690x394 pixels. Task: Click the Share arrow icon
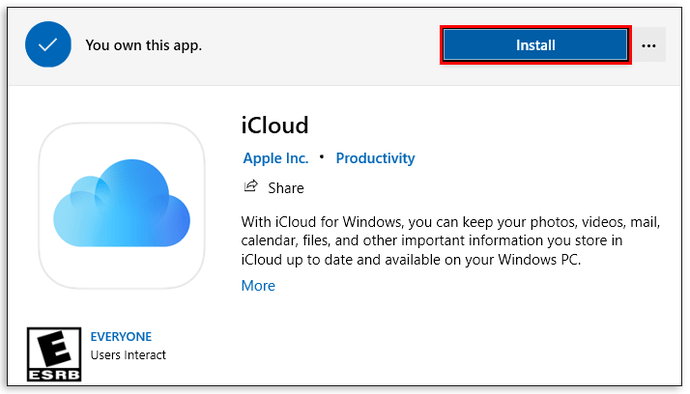click(251, 186)
